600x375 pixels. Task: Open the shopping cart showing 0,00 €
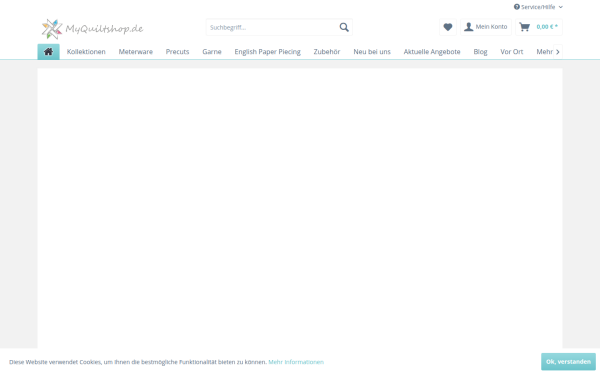point(539,27)
